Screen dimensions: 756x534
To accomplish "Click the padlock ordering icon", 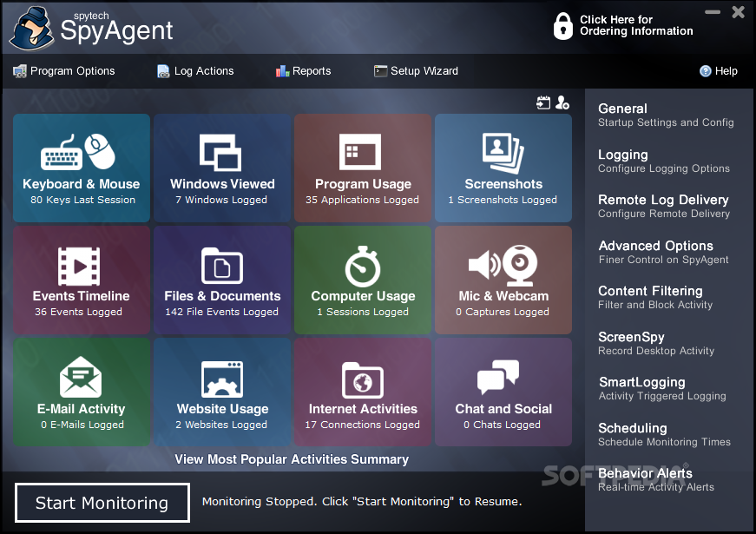I will click(562, 26).
